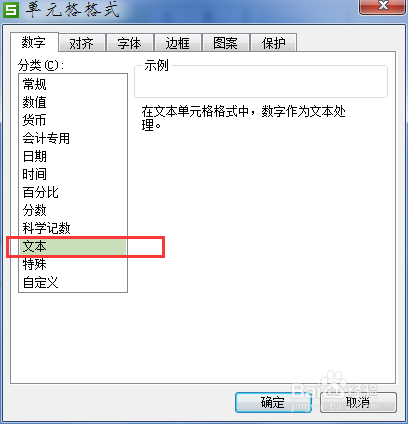Open the 字体 tab
The image size is (408, 424).
point(130,43)
